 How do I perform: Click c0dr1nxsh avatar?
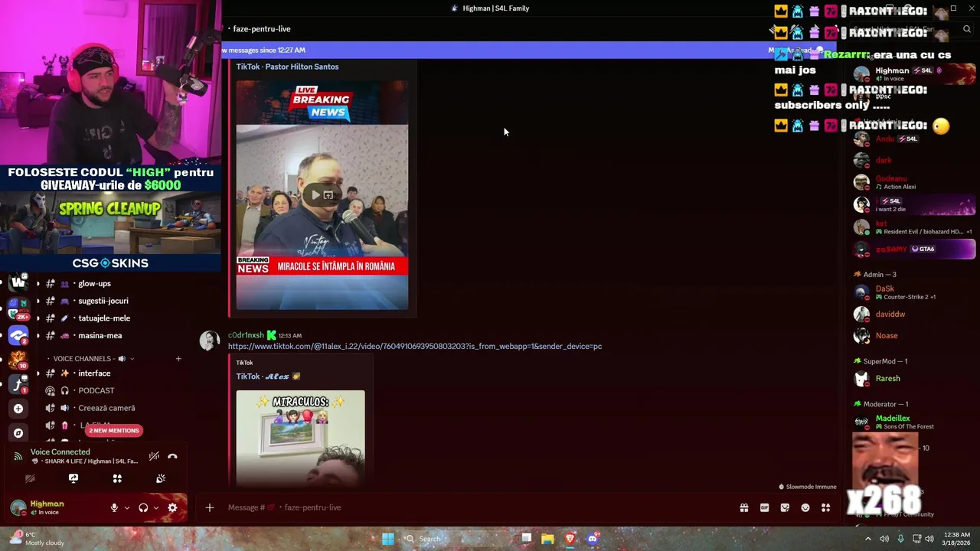point(210,341)
